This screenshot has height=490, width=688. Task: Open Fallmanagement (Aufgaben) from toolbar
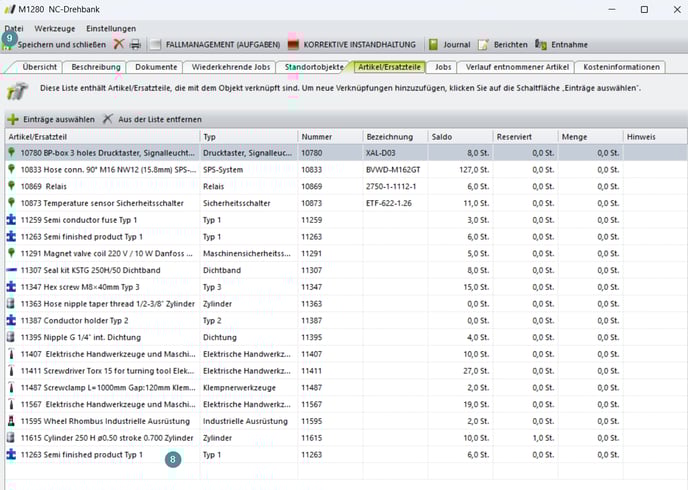point(156,45)
